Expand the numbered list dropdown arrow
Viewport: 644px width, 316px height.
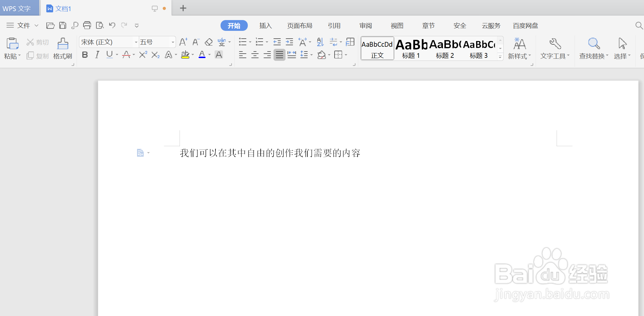(x=267, y=42)
